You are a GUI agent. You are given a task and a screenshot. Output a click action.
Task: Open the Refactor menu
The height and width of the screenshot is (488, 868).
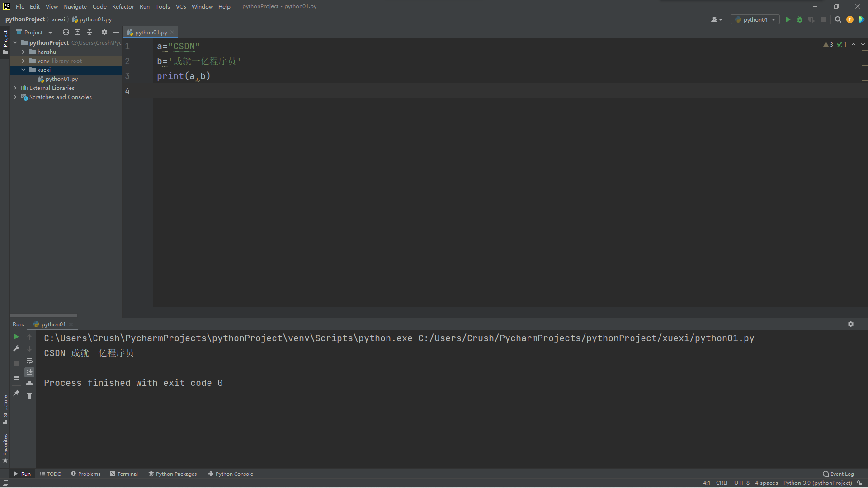[123, 6]
